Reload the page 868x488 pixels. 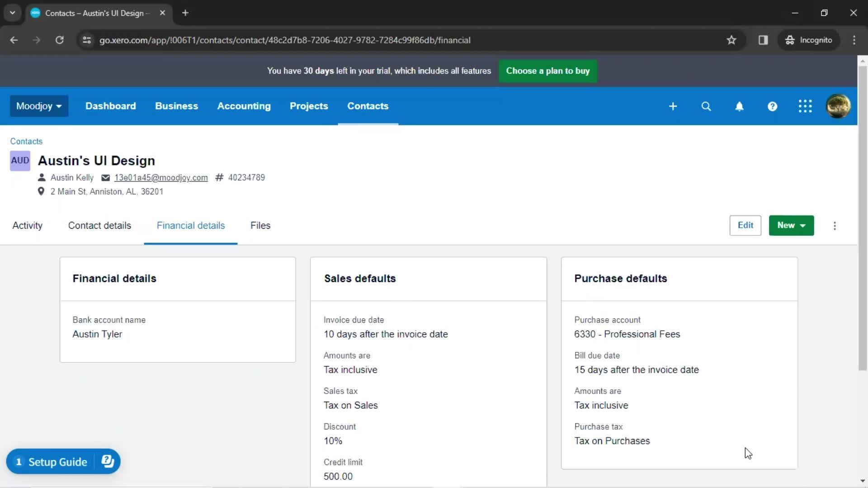tap(59, 40)
